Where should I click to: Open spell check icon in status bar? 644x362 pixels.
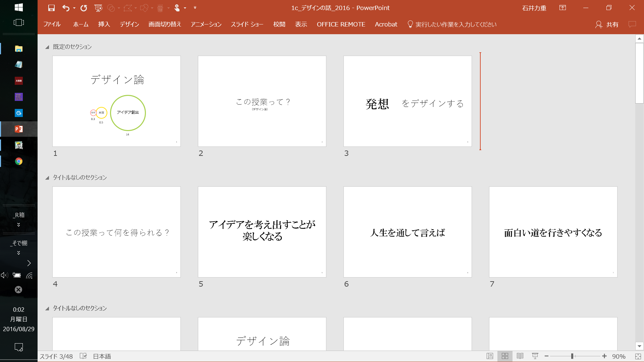[x=83, y=356]
